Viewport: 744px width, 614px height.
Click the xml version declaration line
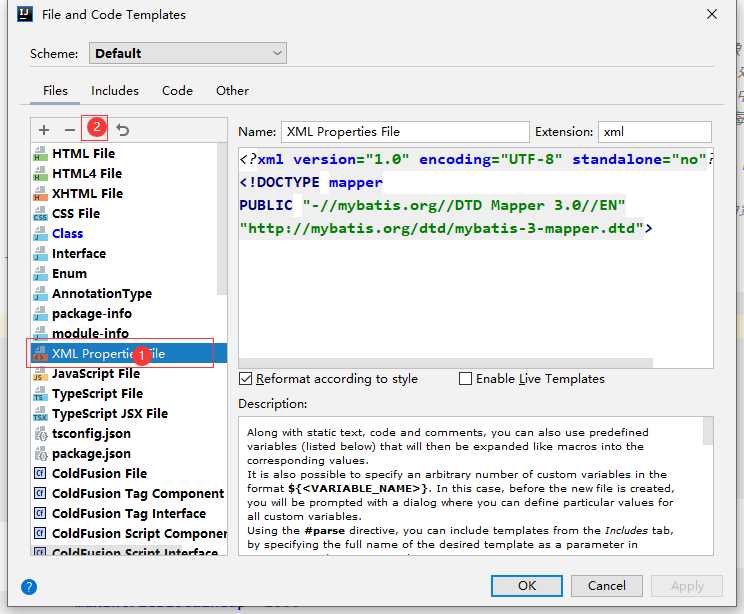pyautogui.click(x=476, y=159)
